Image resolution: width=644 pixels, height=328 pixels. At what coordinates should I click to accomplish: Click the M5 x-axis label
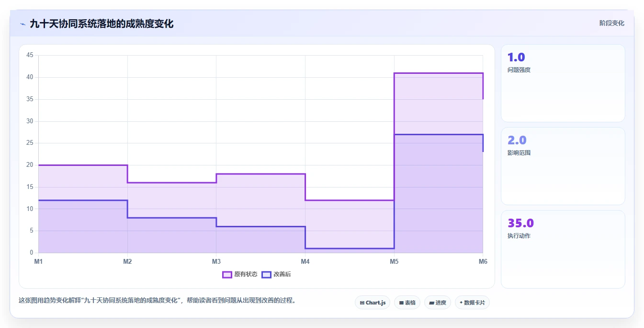click(x=394, y=261)
